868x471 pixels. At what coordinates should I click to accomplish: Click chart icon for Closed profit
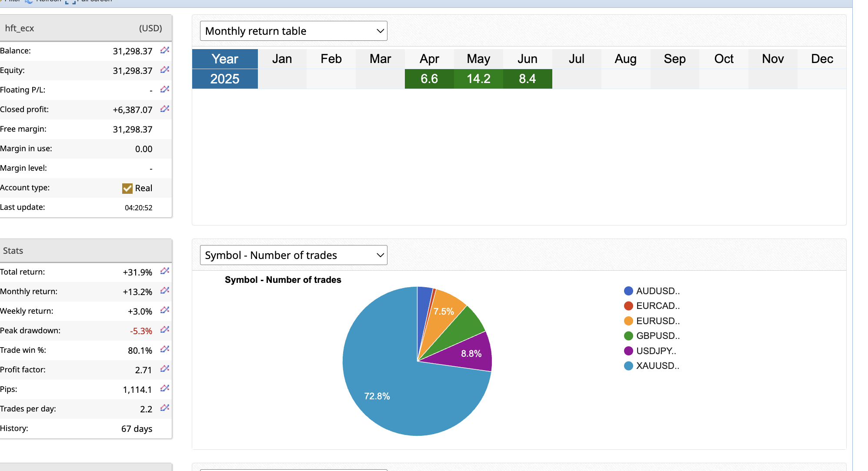click(x=164, y=109)
